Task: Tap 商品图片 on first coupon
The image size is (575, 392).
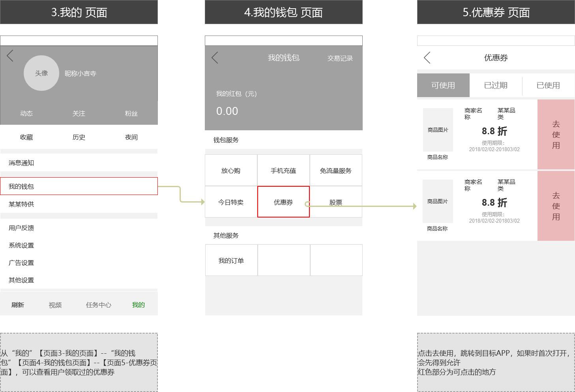Action: point(438,130)
